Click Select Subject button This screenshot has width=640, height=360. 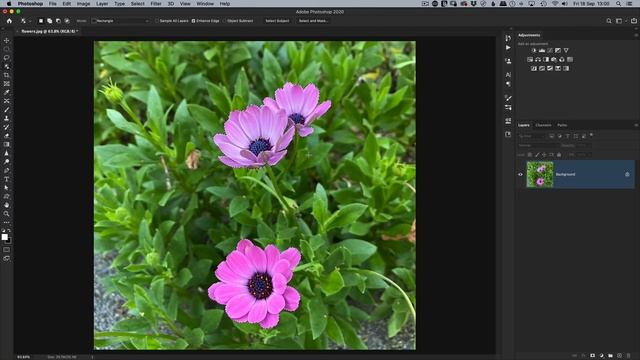click(x=277, y=21)
